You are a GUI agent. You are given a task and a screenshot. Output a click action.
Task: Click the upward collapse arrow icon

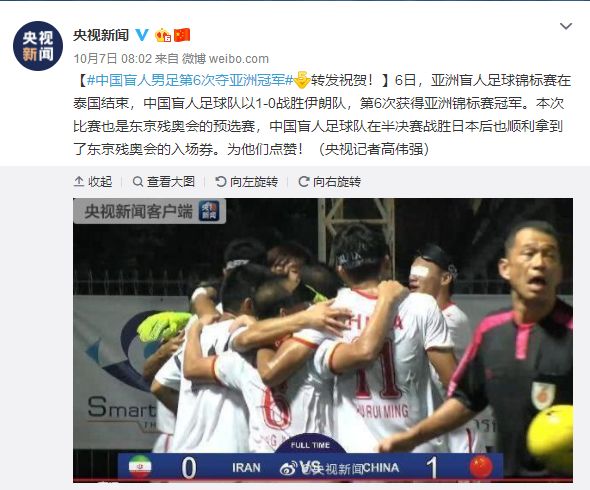(x=79, y=181)
